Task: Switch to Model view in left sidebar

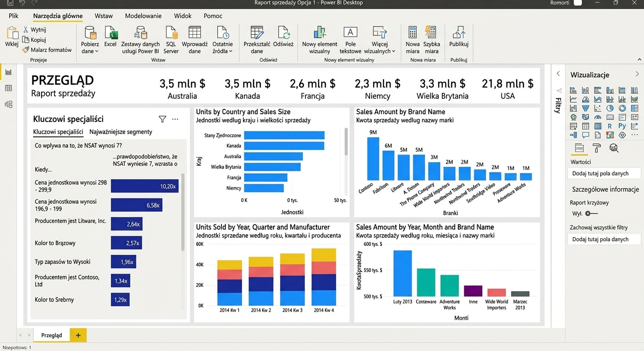Action: point(8,105)
